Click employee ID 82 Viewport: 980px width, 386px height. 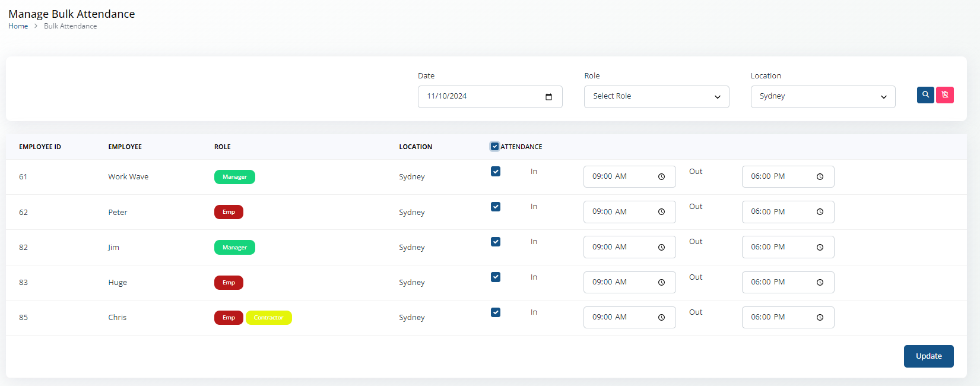click(x=23, y=248)
